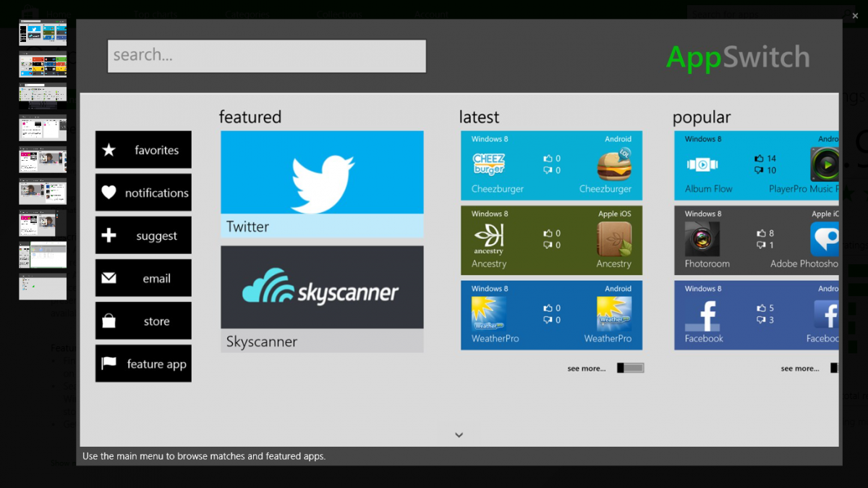The height and width of the screenshot is (488, 868).
Task: Open the Twitter featured tile
Action: click(x=322, y=184)
